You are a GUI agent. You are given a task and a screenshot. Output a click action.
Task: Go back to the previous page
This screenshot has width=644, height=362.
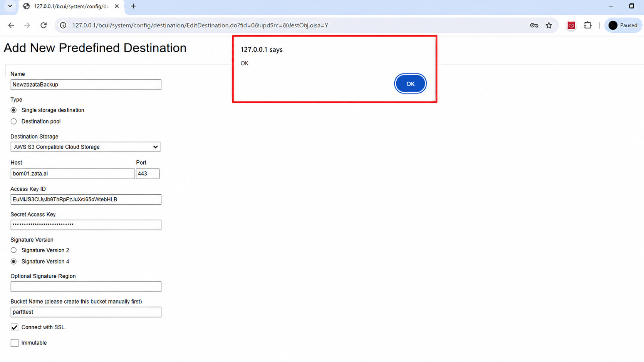11,25
